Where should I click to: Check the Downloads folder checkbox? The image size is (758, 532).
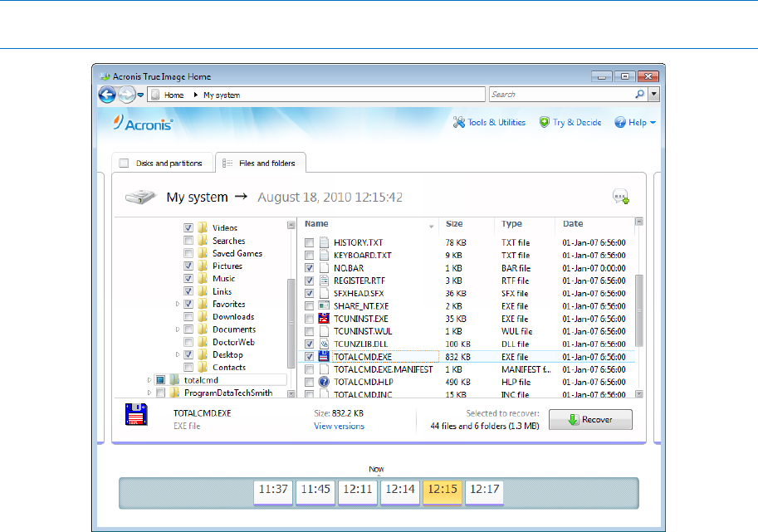(188, 316)
